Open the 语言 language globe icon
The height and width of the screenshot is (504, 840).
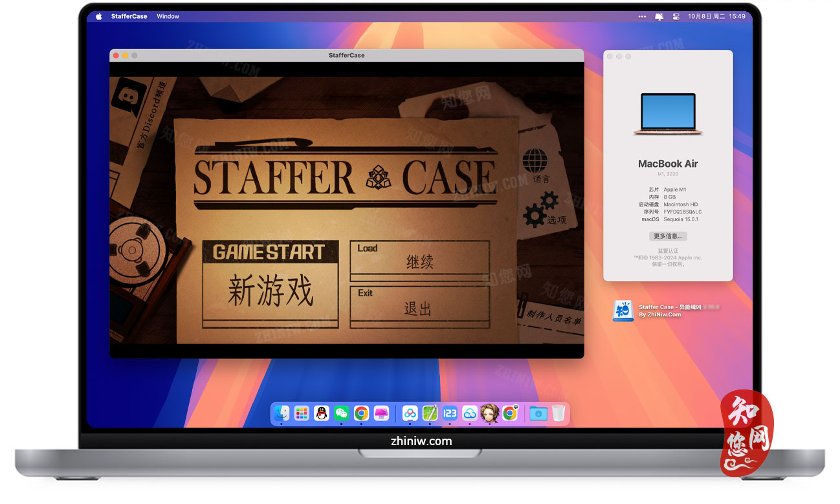tap(535, 160)
